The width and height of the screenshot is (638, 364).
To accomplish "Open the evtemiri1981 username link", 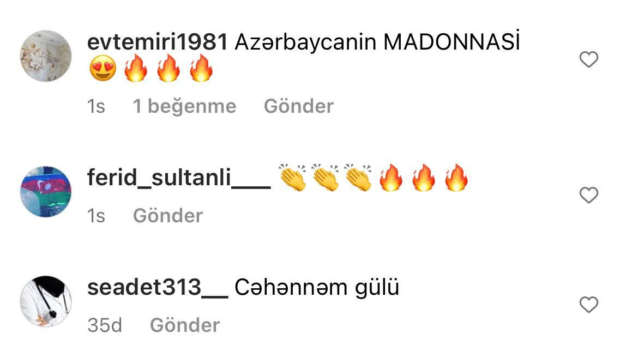I will pos(157,42).
